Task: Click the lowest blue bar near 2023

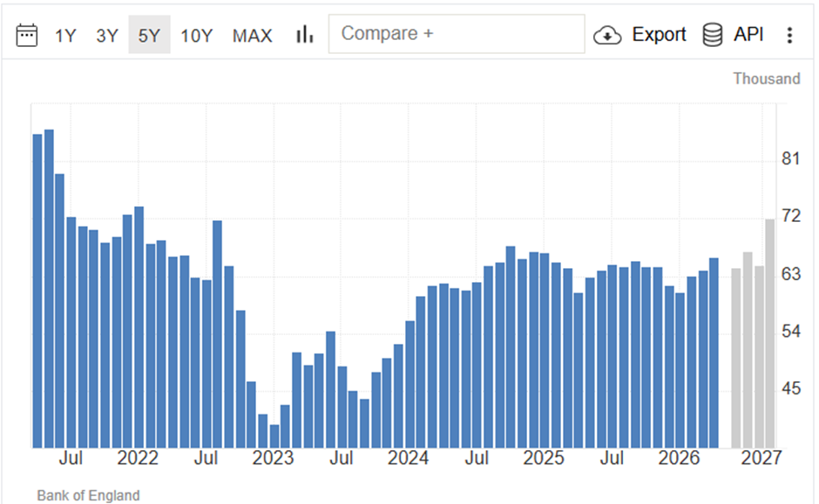Action: 274,436
